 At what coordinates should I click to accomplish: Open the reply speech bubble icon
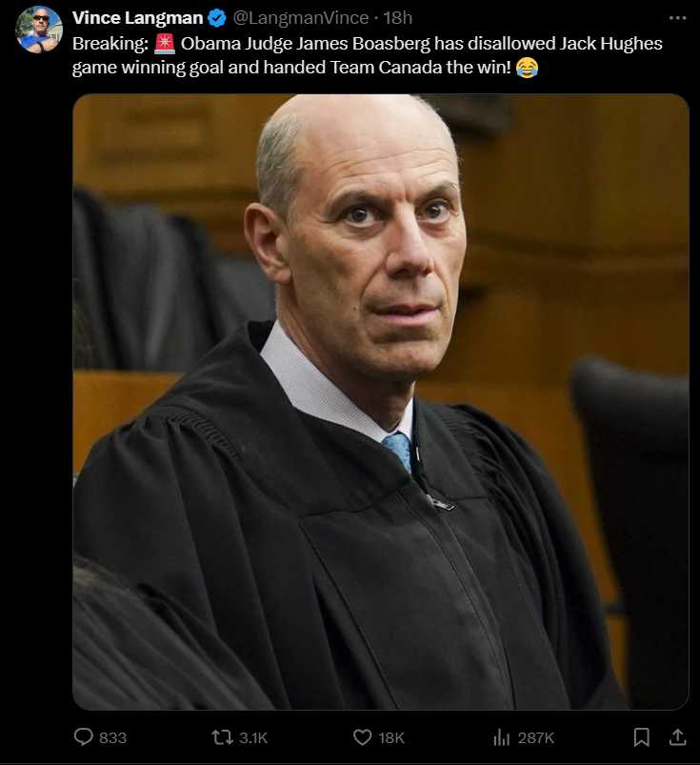click(84, 736)
